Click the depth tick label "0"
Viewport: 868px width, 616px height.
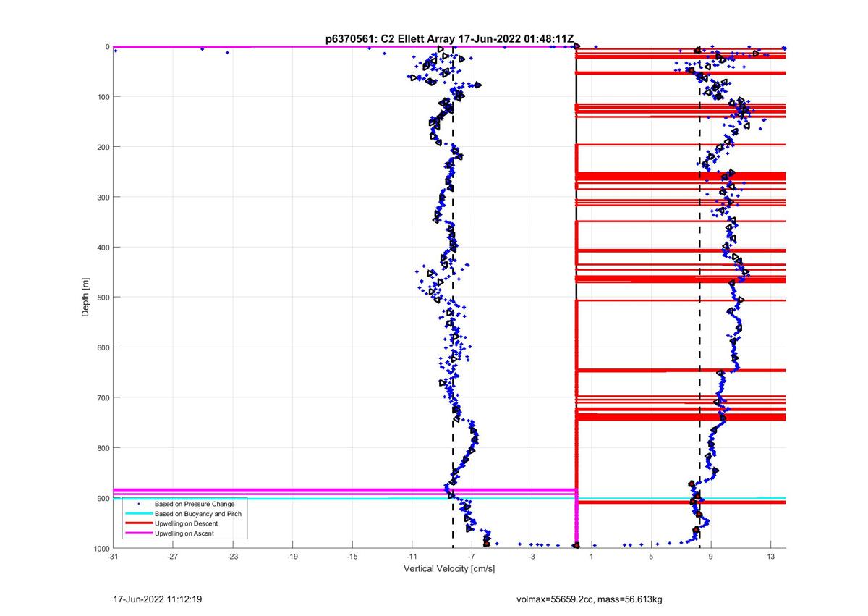point(107,47)
